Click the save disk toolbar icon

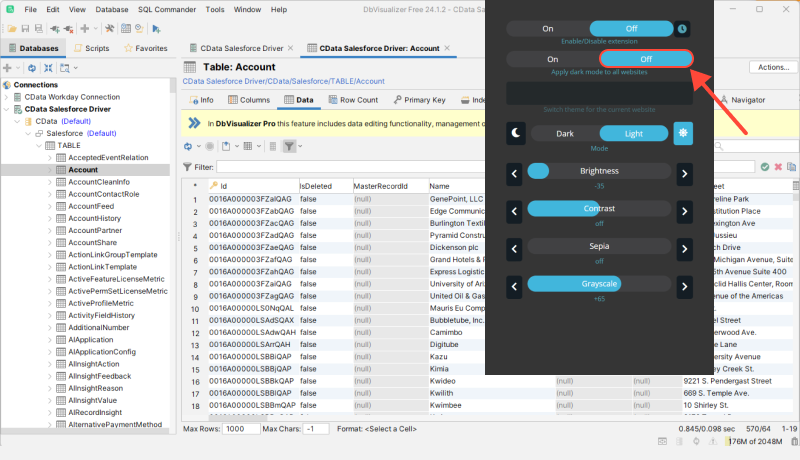coord(25,29)
